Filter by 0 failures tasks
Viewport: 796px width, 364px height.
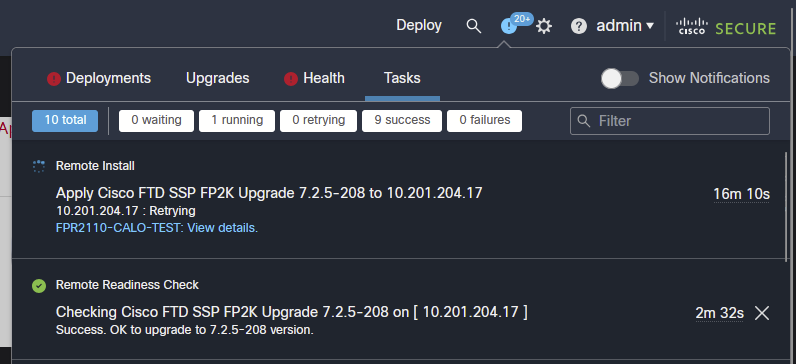pyautogui.click(x=484, y=121)
